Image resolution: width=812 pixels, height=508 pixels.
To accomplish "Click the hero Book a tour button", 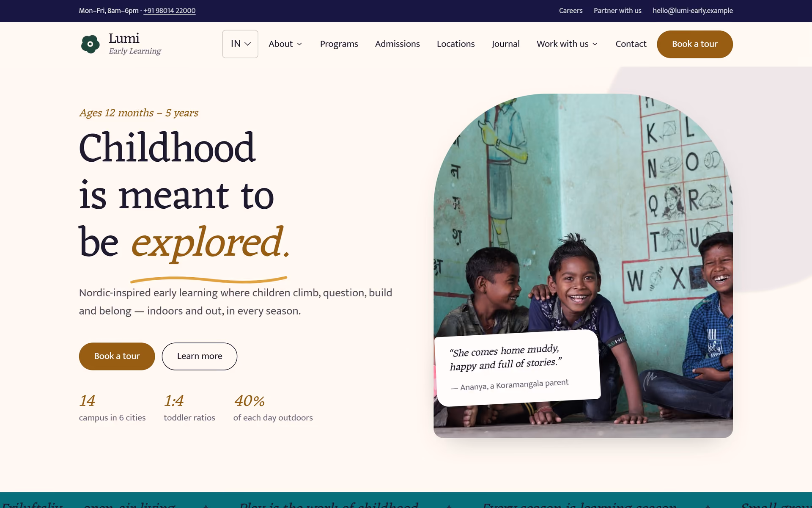I will click(117, 356).
